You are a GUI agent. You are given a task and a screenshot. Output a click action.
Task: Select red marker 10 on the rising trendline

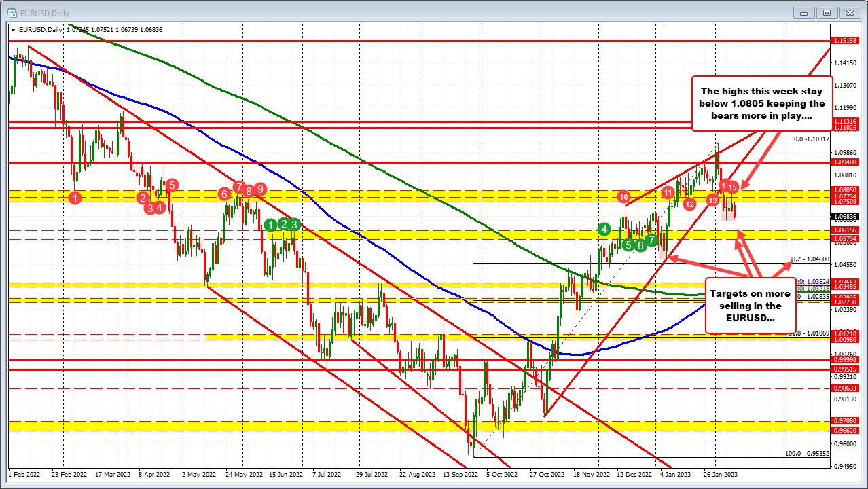623,196
